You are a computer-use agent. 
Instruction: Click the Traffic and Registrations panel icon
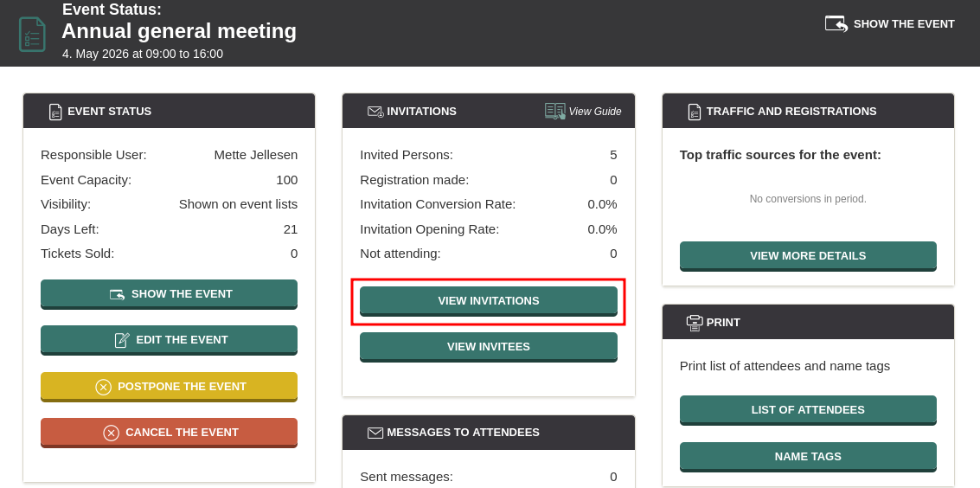click(694, 112)
